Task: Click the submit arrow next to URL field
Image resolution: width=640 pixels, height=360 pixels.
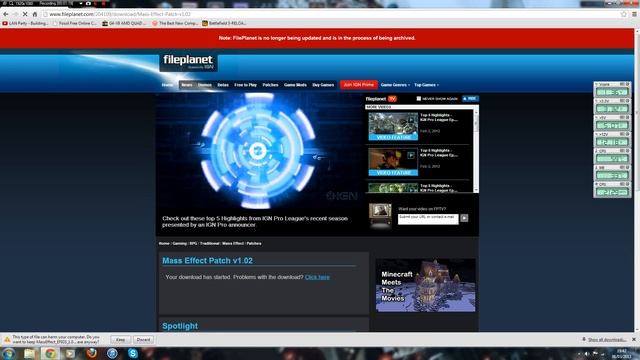Action: (x=464, y=218)
